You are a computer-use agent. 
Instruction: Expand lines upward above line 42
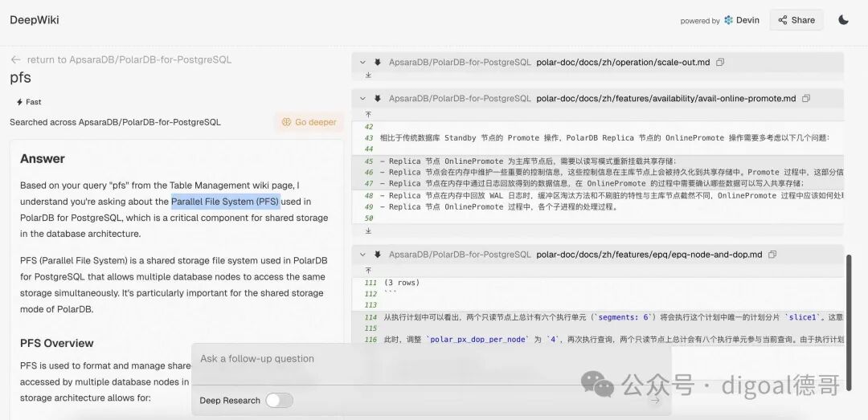point(368,115)
